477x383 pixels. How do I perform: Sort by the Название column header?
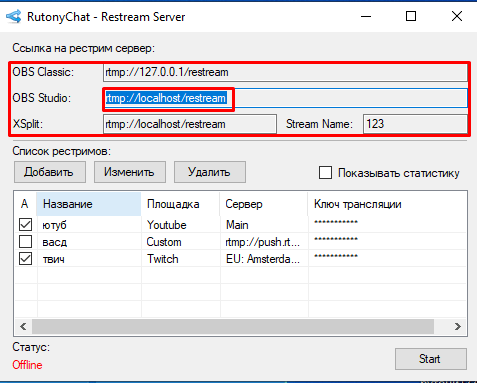(89, 204)
